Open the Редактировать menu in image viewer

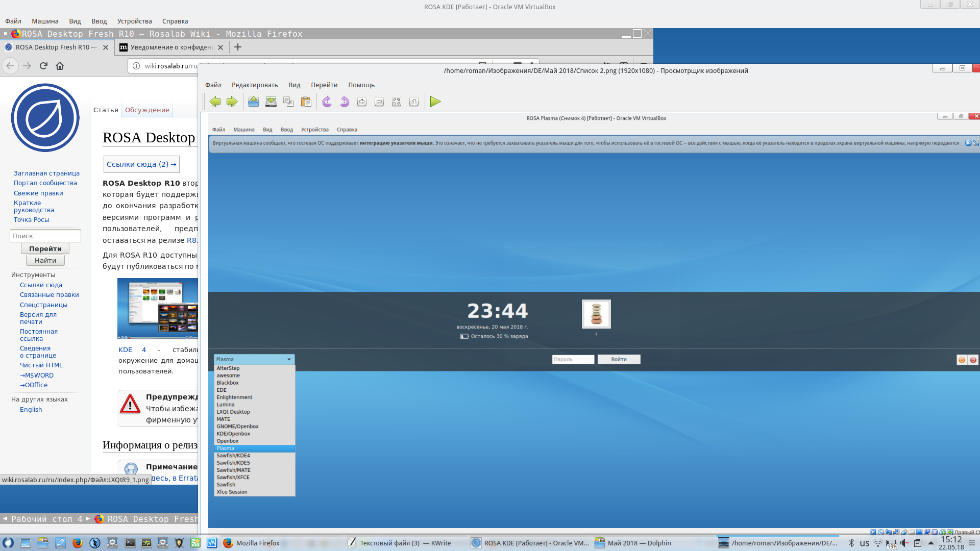tap(255, 85)
